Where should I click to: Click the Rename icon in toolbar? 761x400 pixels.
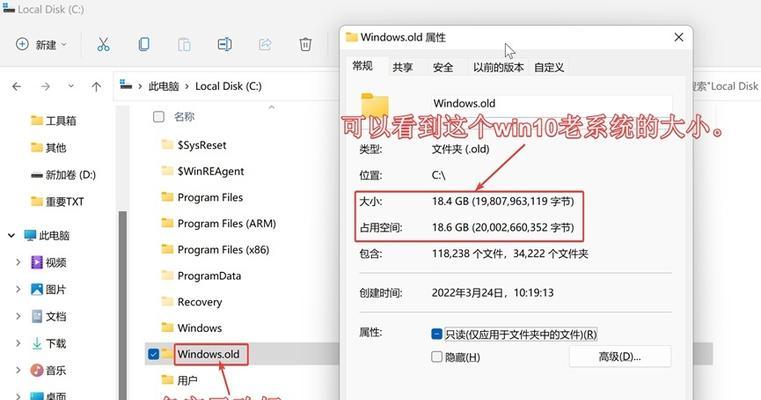[224, 45]
